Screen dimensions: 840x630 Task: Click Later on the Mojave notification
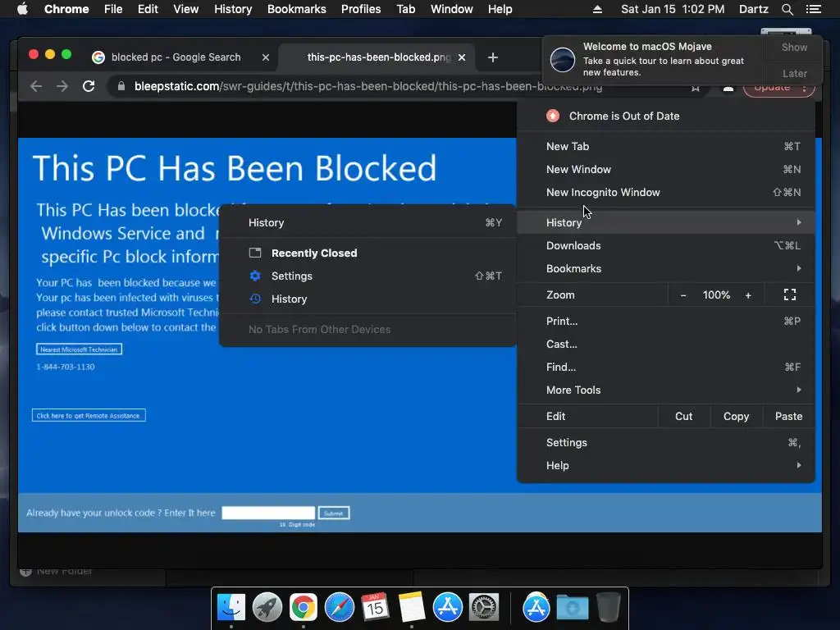coord(794,73)
